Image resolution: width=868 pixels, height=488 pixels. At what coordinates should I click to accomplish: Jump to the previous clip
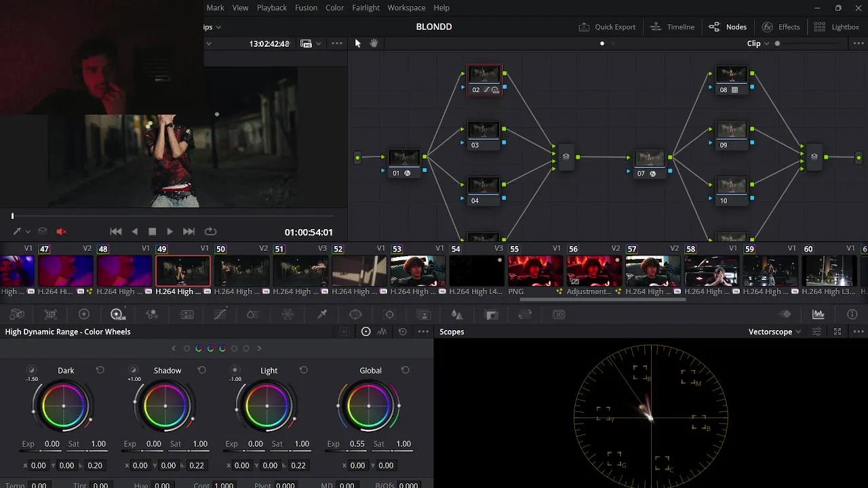pyautogui.click(x=116, y=232)
